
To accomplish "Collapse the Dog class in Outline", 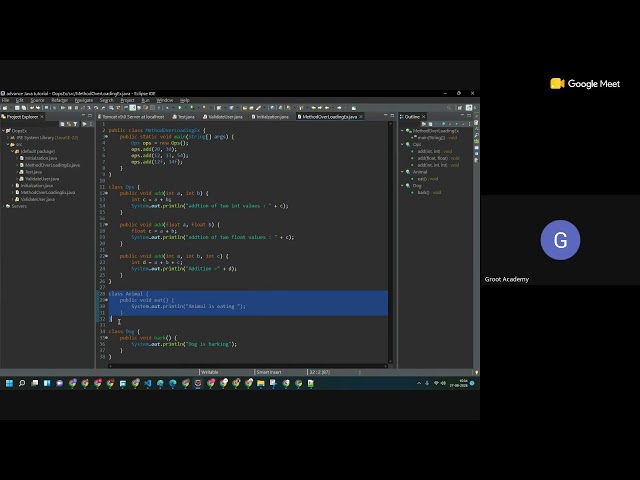I will [x=402, y=186].
